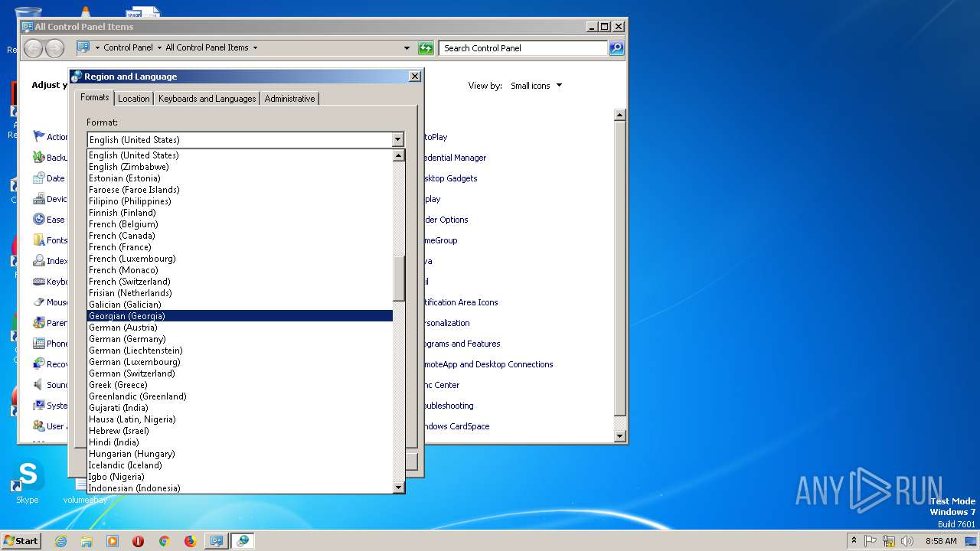Click the refresh button beside address bar

click(426, 48)
